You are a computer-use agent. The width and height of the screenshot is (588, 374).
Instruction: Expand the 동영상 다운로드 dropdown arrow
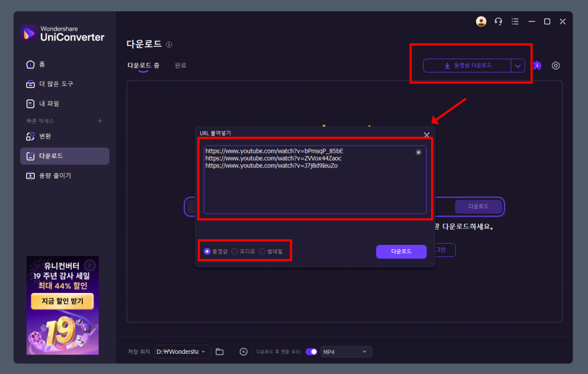[518, 66]
